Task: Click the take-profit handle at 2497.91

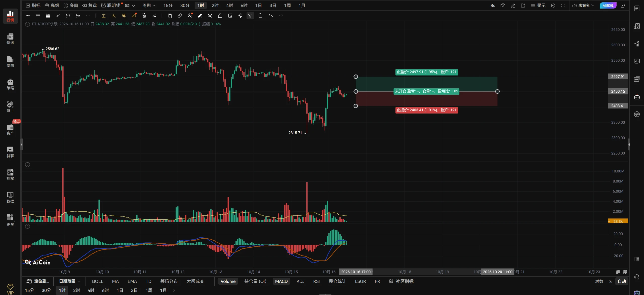Action: coord(355,77)
